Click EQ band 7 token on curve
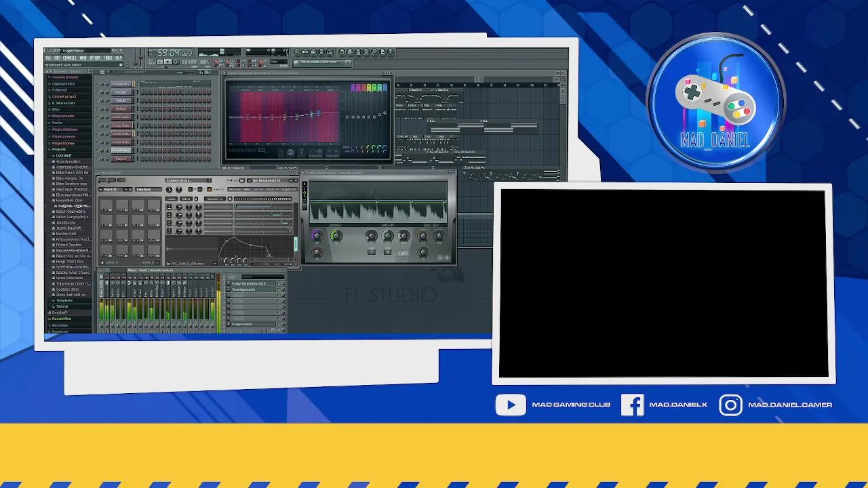 319,113
